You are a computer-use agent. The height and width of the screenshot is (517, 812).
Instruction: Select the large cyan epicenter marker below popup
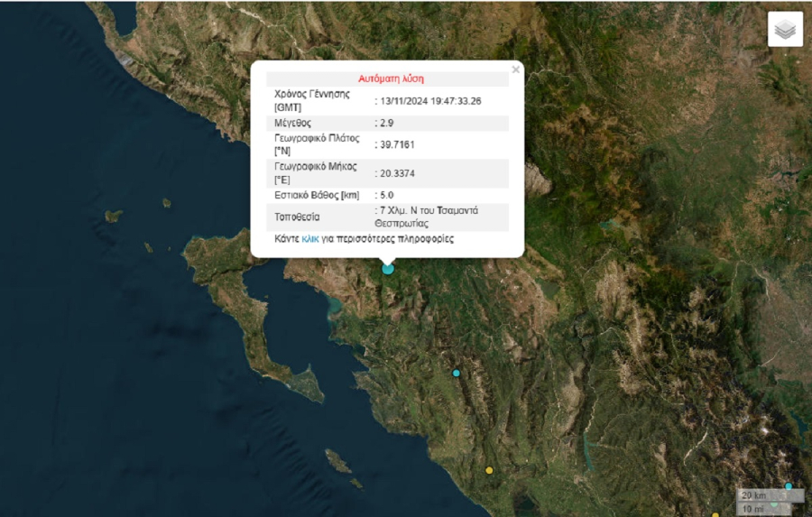(x=388, y=268)
